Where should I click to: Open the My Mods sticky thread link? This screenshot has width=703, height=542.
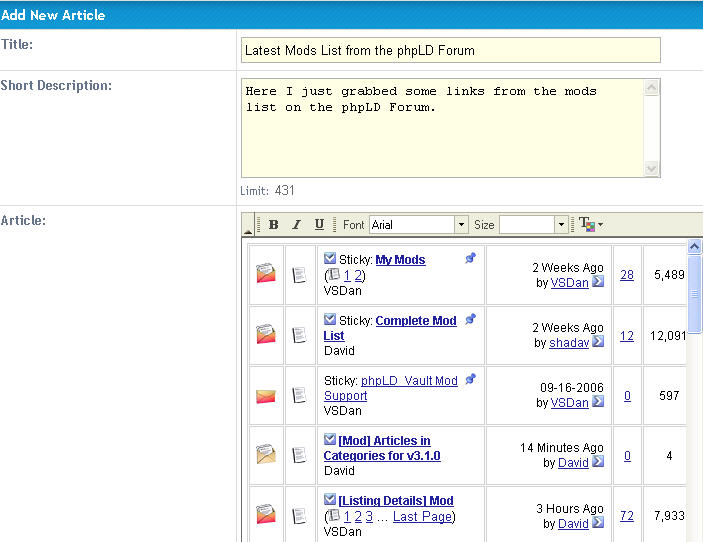click(400, 260)
